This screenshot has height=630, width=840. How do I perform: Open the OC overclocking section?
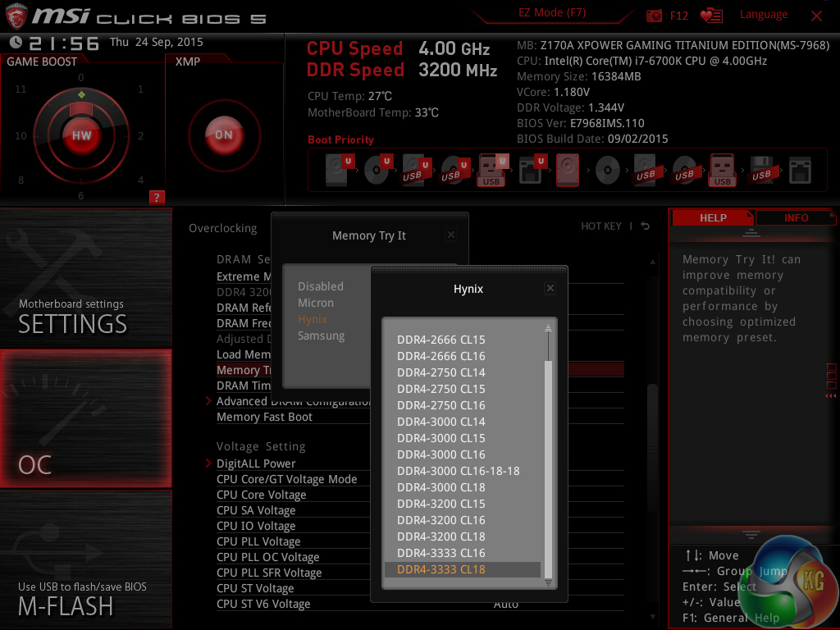point(85,418)
